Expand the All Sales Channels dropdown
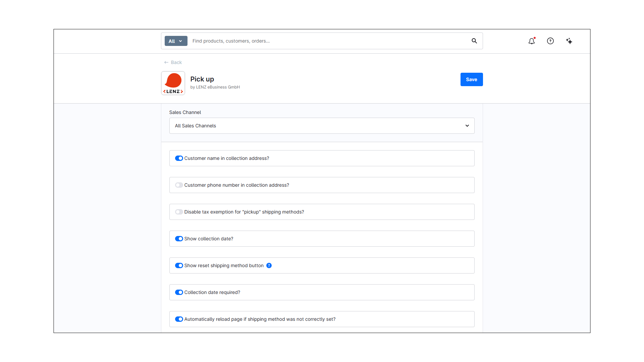This screenshot has width=644, height=362. point(322,126)
